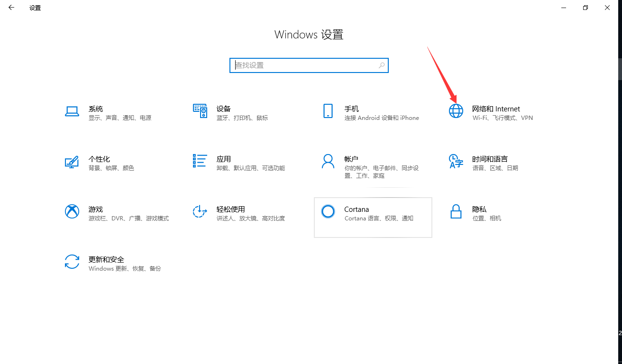
Task: Click the text Windows 更新、恢复、备份
Action: 125,269
